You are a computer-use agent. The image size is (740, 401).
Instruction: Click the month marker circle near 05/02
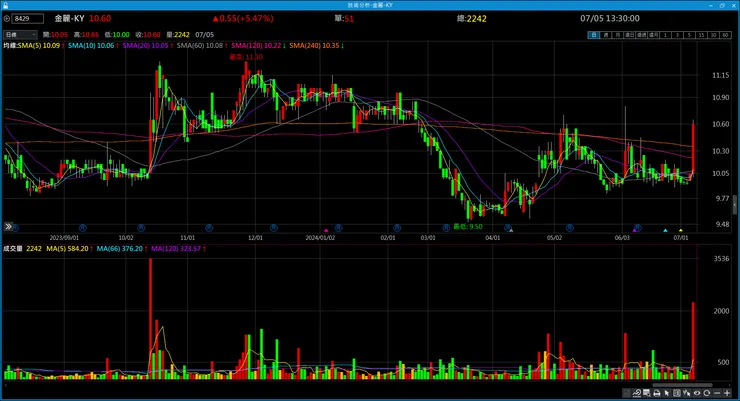570,228
